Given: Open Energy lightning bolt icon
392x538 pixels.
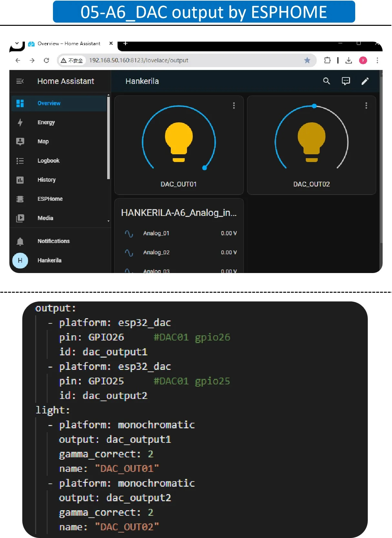Looking at the screenshot, I should pos(20,122).
